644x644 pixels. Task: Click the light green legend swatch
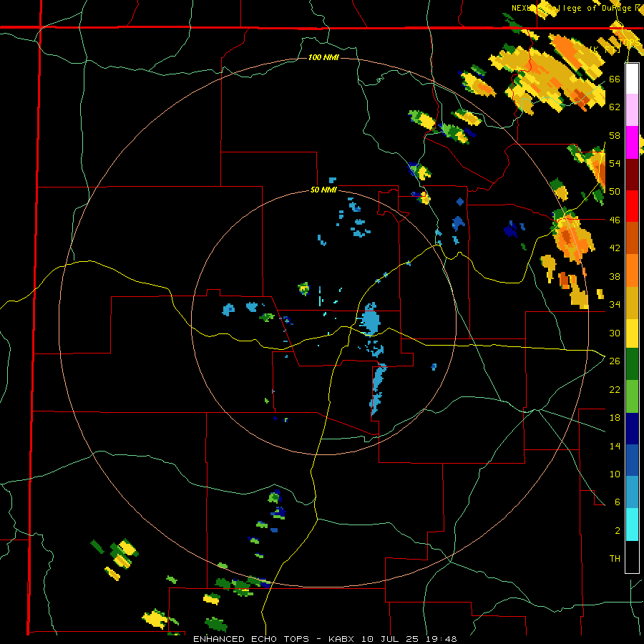point(632,396)
